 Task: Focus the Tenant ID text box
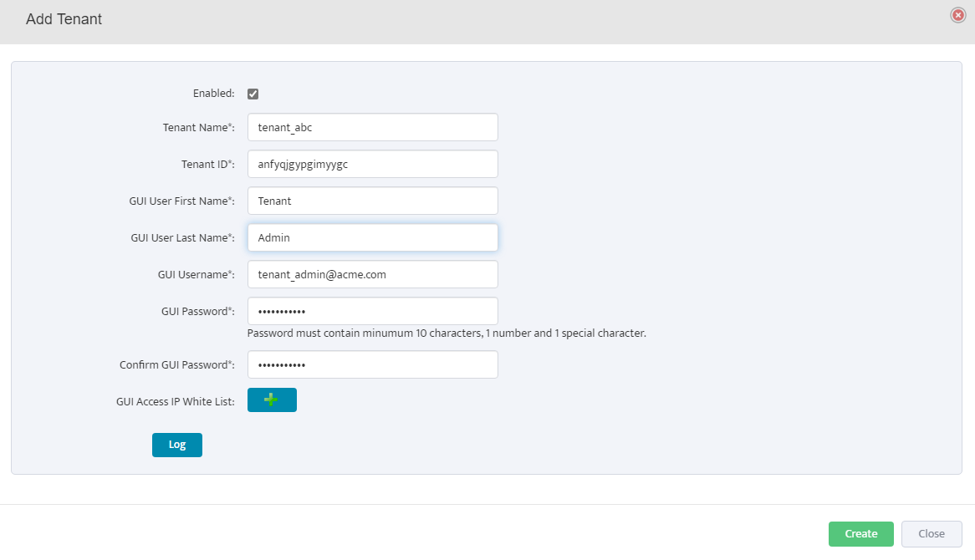pyautogui.click(x=372, y=164)
